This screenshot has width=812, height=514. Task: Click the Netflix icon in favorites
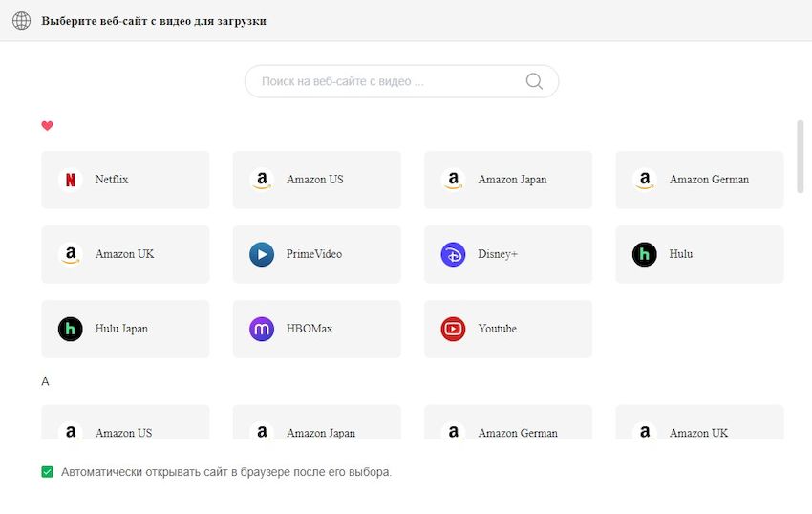click(70, 180)
